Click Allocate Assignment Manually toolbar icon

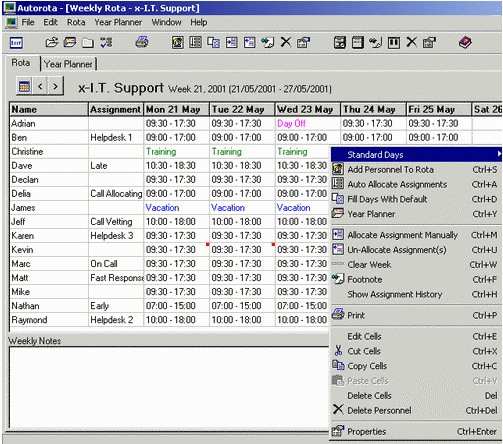coord(231,42)
